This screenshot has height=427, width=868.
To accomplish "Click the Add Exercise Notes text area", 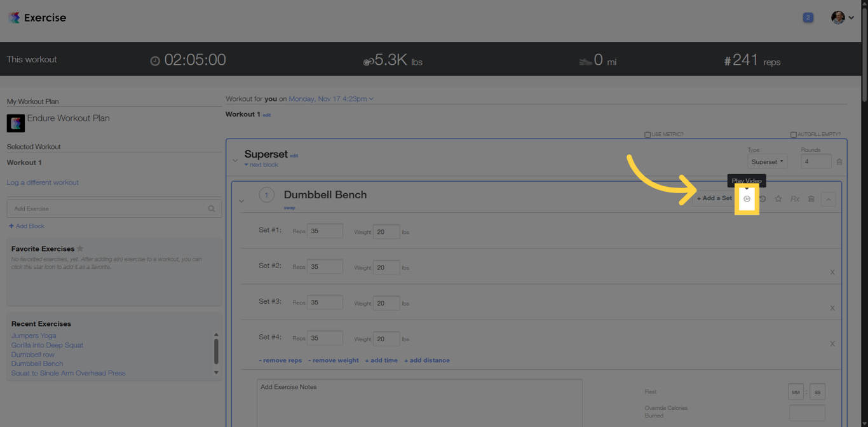I will 419,403.
